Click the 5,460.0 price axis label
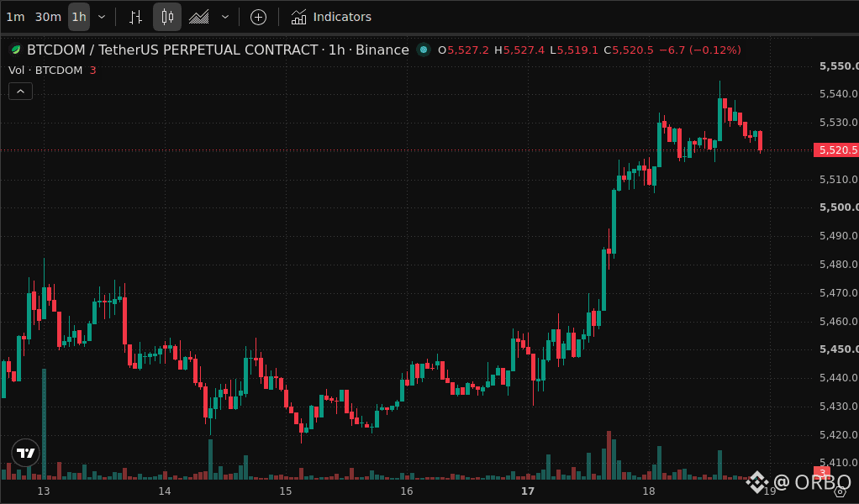Screen dimensions: 859x504 pos(839,321)
